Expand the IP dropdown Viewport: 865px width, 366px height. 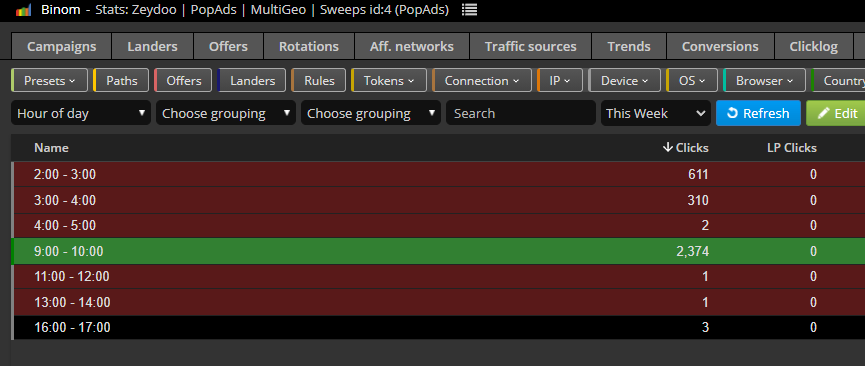pos(560,81)
